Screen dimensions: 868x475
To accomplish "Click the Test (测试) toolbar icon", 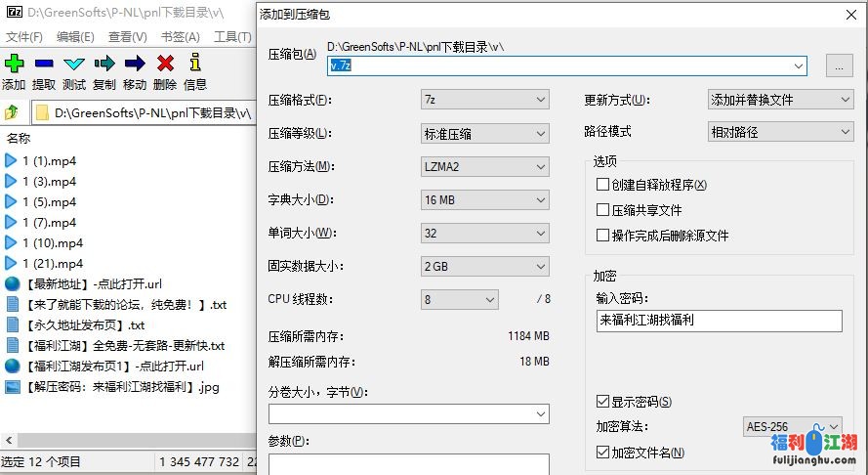I will (74, 64).
